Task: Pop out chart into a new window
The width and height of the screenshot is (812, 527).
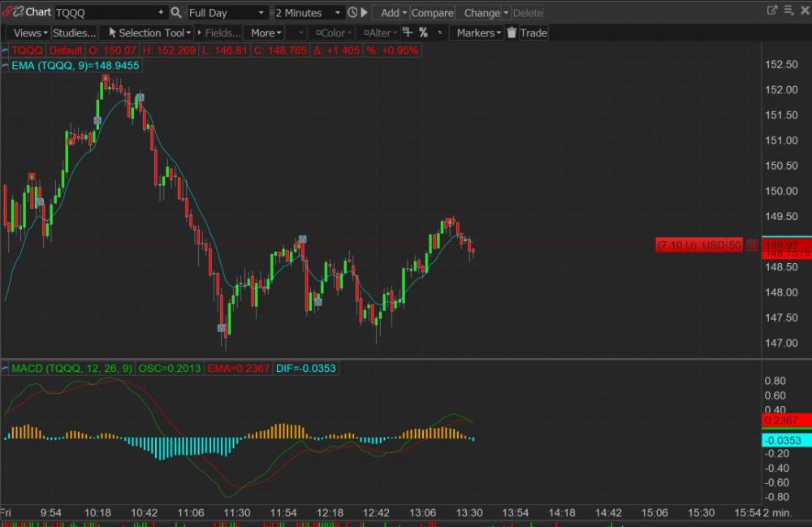Action: [x=772, y=11]
